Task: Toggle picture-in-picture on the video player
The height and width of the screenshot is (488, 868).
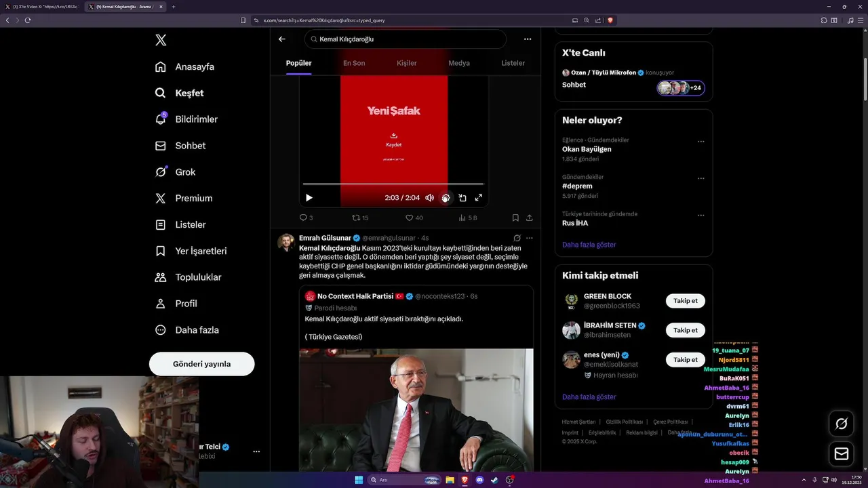Action: [462, 198]
